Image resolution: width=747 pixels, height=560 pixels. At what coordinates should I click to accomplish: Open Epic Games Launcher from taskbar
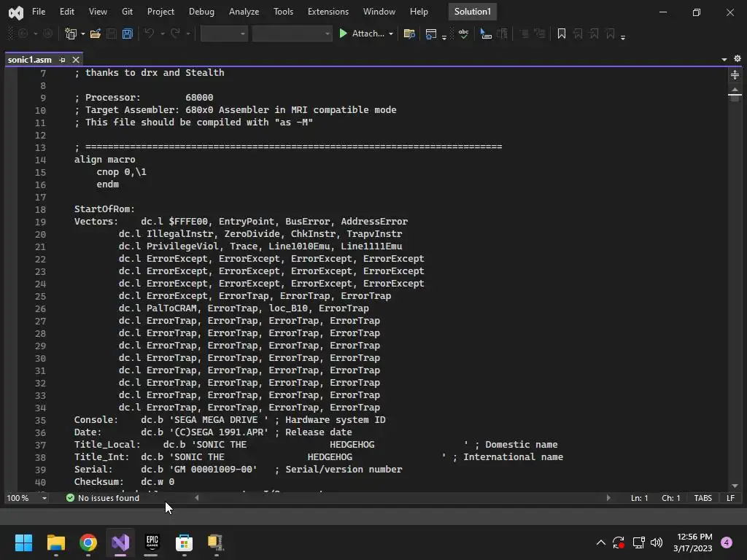click(152, 542)
